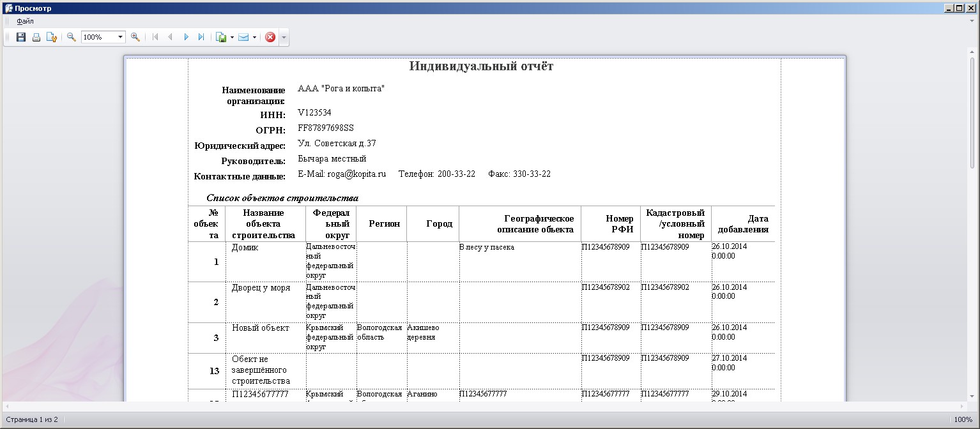
Task: Click the 'Индивидуальный отчёт' report title
Action: pos(481,66)
